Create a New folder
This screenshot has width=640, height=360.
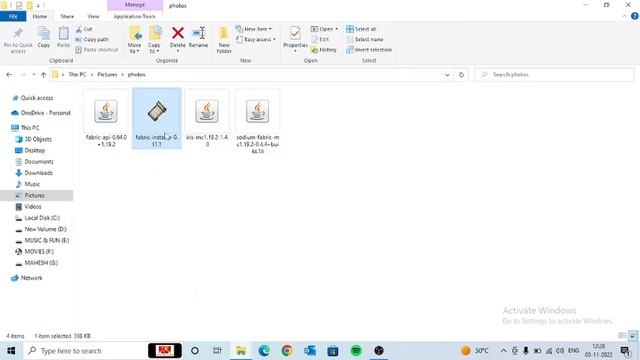pos(224,40)
